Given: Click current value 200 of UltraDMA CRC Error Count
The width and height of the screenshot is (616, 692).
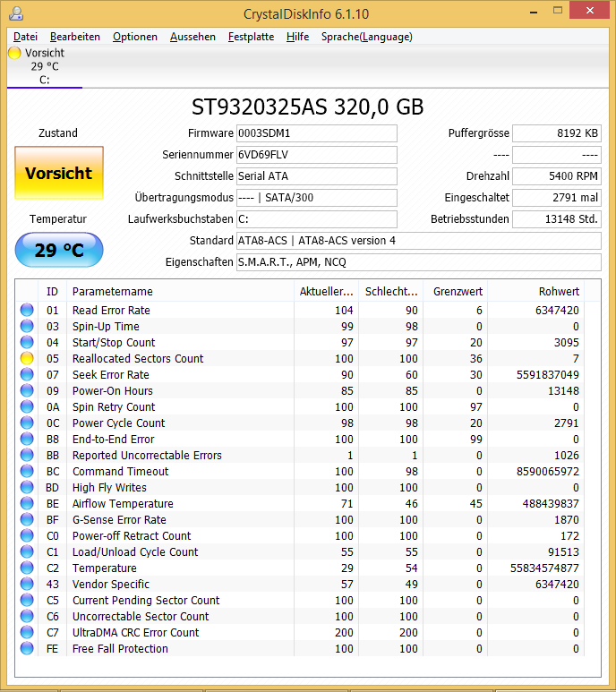Looking at the screenshot, I should [x=344, y=632].
